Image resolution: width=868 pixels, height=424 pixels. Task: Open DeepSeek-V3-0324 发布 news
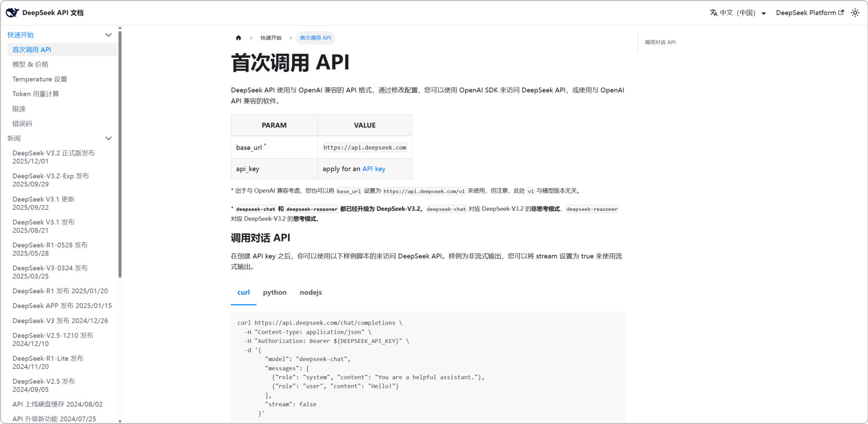tap(50, 272)
